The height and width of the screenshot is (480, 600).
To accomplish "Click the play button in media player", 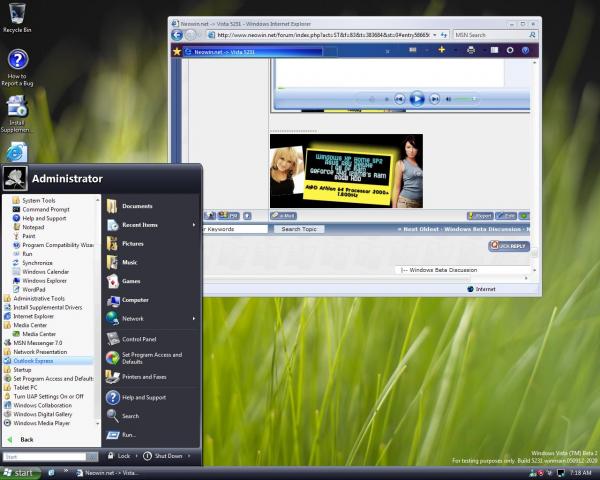I will (417, 98).
